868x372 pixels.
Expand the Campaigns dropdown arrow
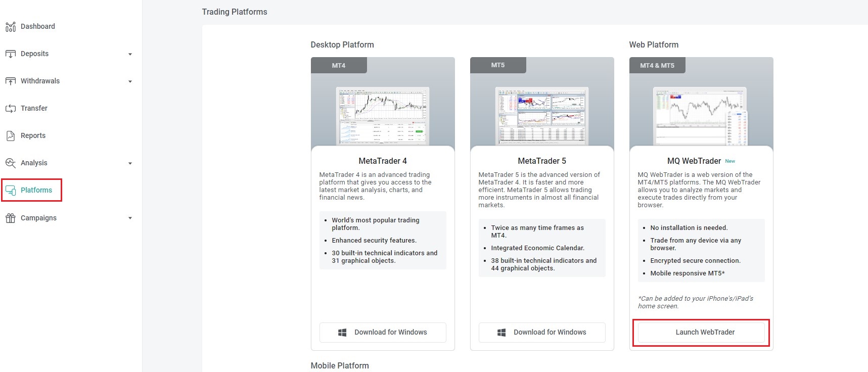pos(130,218)
